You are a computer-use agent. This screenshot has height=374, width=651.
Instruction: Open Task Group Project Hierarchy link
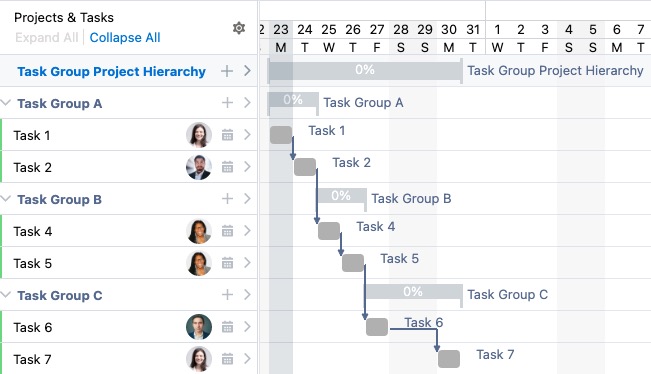click(x=111, y=71)
